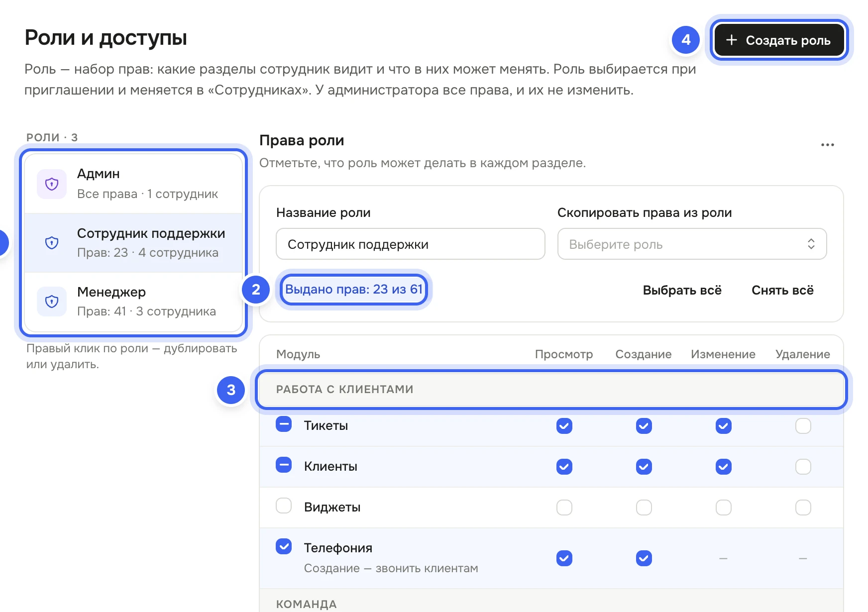Check the Виджеты row master checkbox
Screen dimensions: 868x612
point(284,506)
